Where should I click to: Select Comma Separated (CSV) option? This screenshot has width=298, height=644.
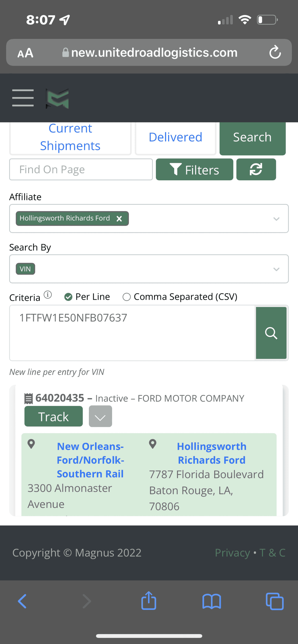(126, 297)
